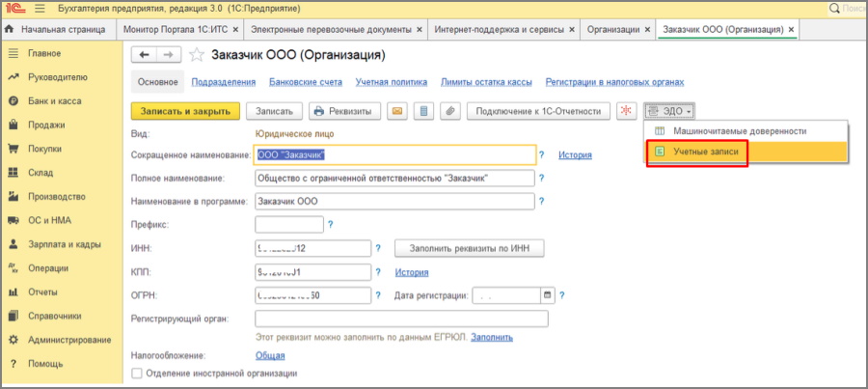
Task: Close the Монитор Портала 1С:ИТС tab
Action: point(236,29)
